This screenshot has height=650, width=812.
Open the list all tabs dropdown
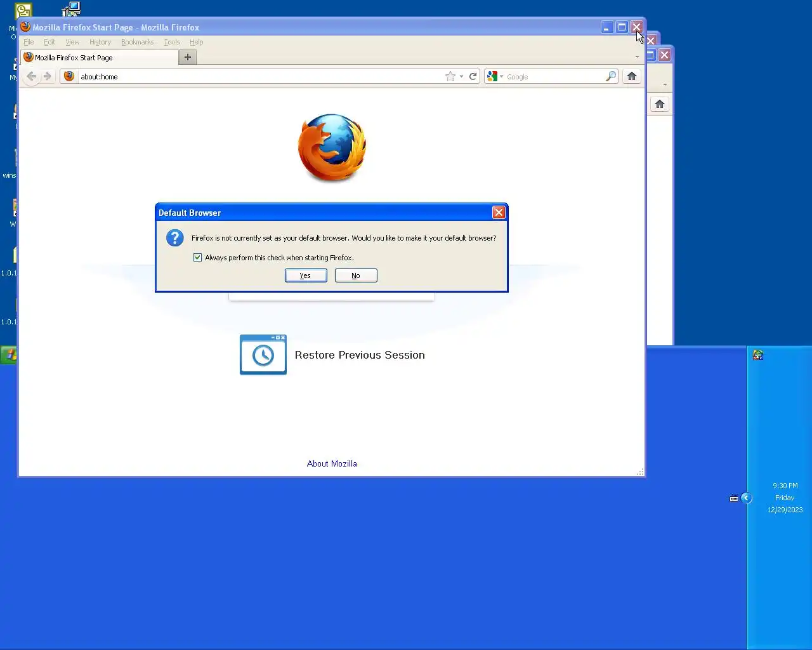point(637,57)
